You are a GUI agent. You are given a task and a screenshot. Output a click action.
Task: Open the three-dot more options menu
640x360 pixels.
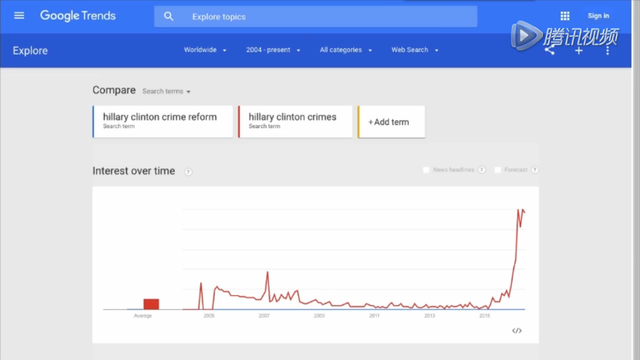pyautogui.click(x=607, y=50)
